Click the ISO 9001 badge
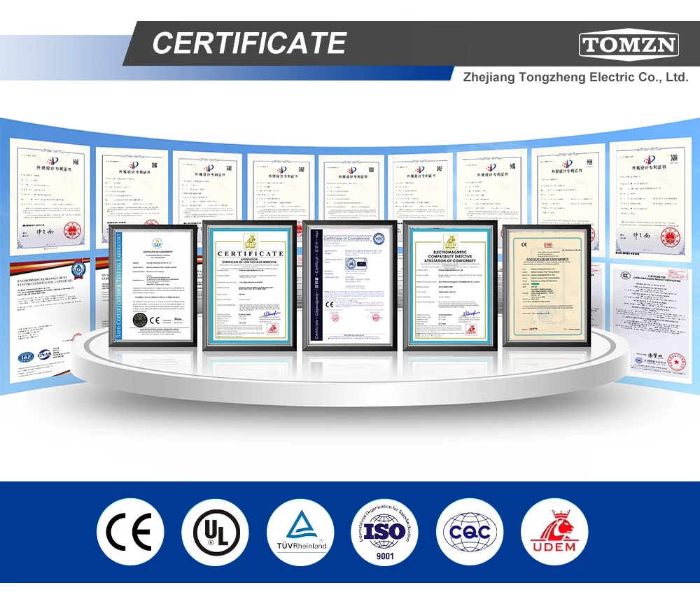Image resolution: width=700 pixels, height=606 pixels. point(385,532)
